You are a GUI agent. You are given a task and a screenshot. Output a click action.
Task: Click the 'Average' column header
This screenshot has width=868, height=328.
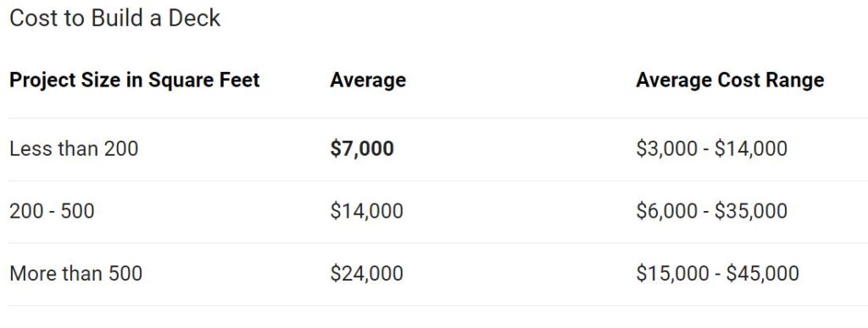368,81
